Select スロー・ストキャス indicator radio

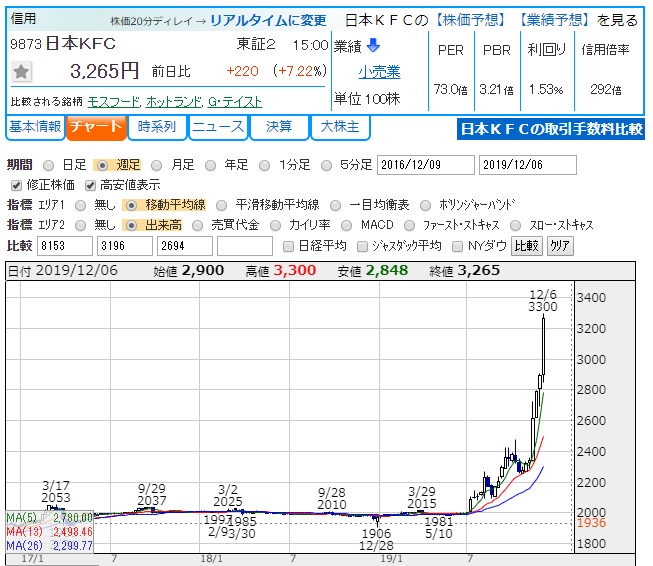[x=516, y=225]
